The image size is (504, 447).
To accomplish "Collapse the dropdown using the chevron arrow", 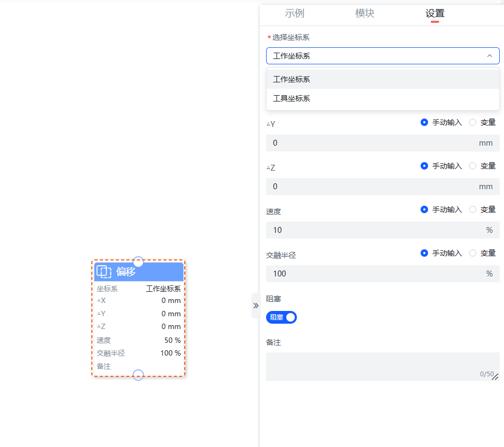I will 489,56.
